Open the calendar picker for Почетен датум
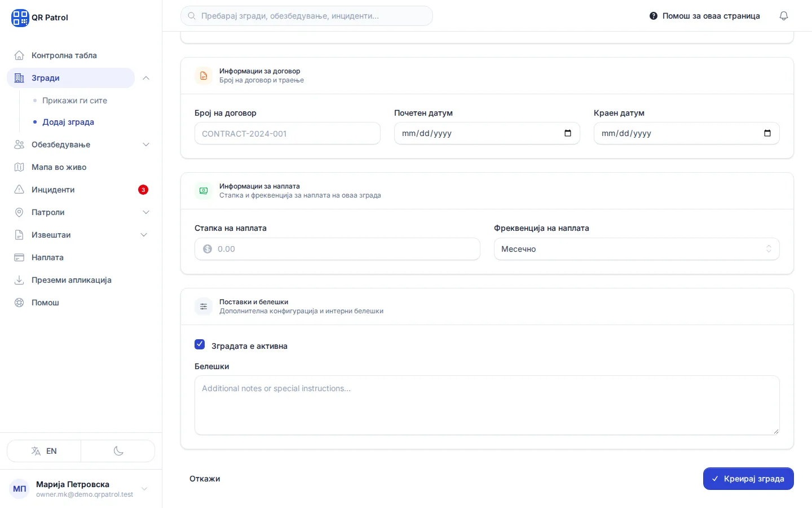The width and height of the screenshot is (812, 508). [568, 133]
